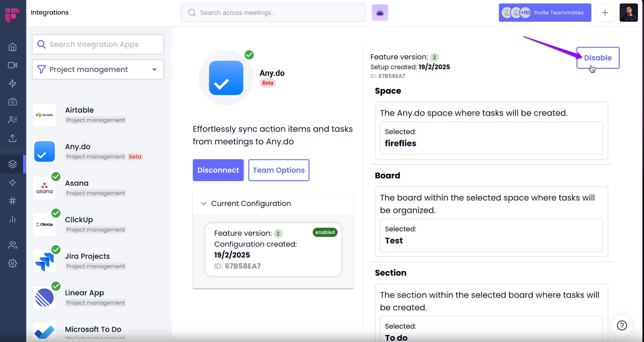Click the Integrations page title
The height and width of the screenshot is (342, 644).
[50, 12]
